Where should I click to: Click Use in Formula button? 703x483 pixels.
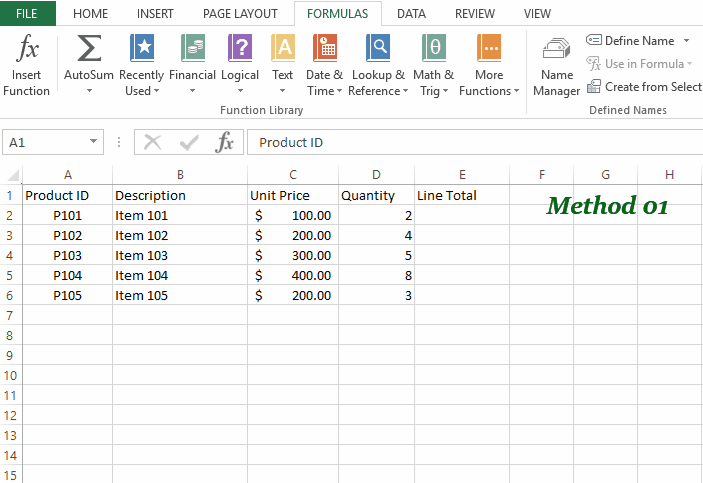(x=640, y=64)
